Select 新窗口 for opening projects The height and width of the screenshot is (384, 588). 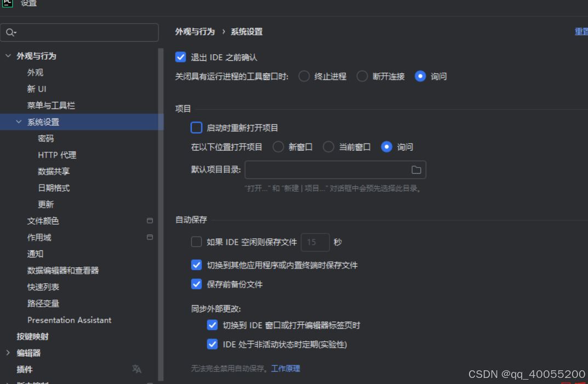pos(278,147)
